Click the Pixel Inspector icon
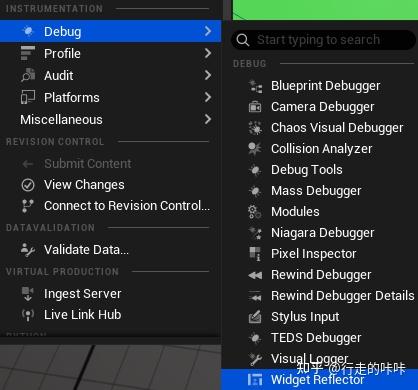The width and height of the screenshot is (418, 390). [255, 254]
